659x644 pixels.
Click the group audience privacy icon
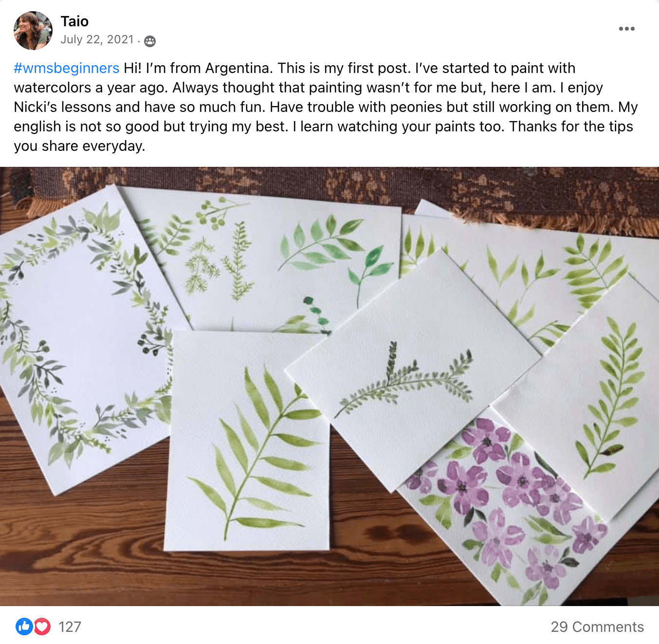[x=150, y=41]
